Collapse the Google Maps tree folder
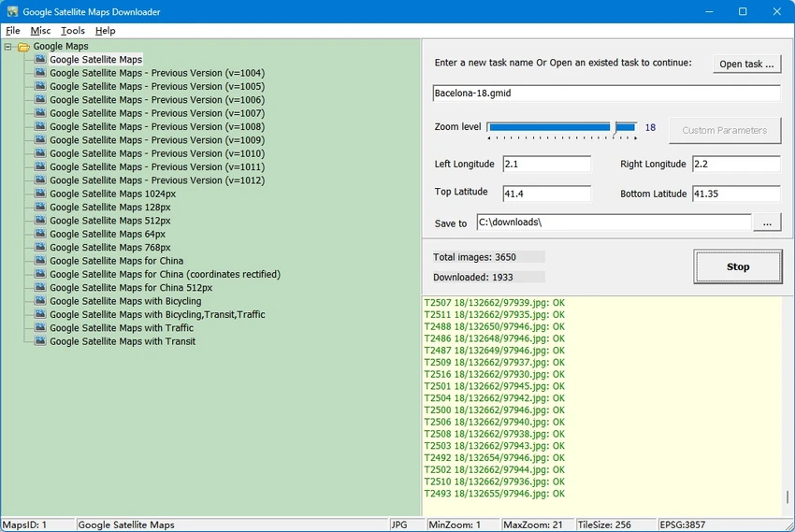This screenshot has width=795, height=532. [8, 47]
